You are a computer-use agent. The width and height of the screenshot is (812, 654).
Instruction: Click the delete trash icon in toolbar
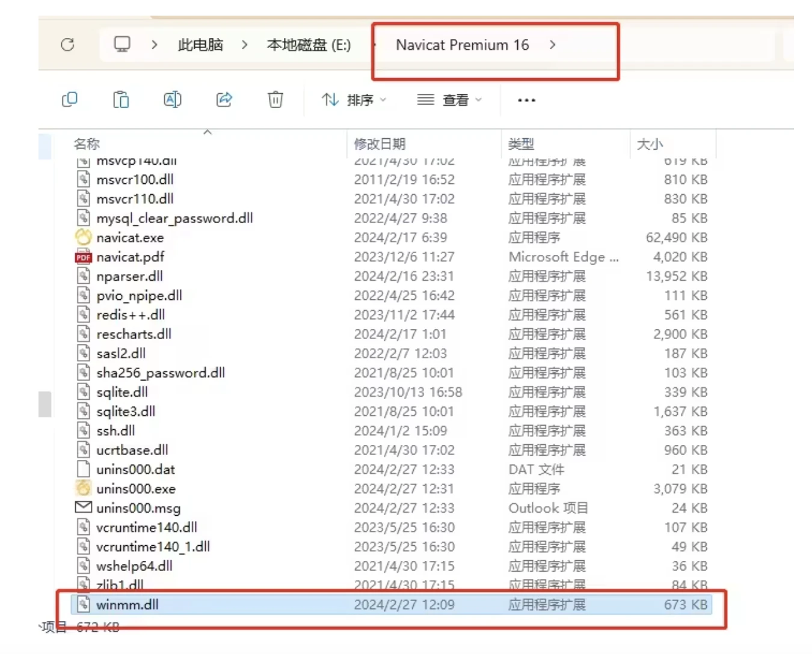click(275, 99)
